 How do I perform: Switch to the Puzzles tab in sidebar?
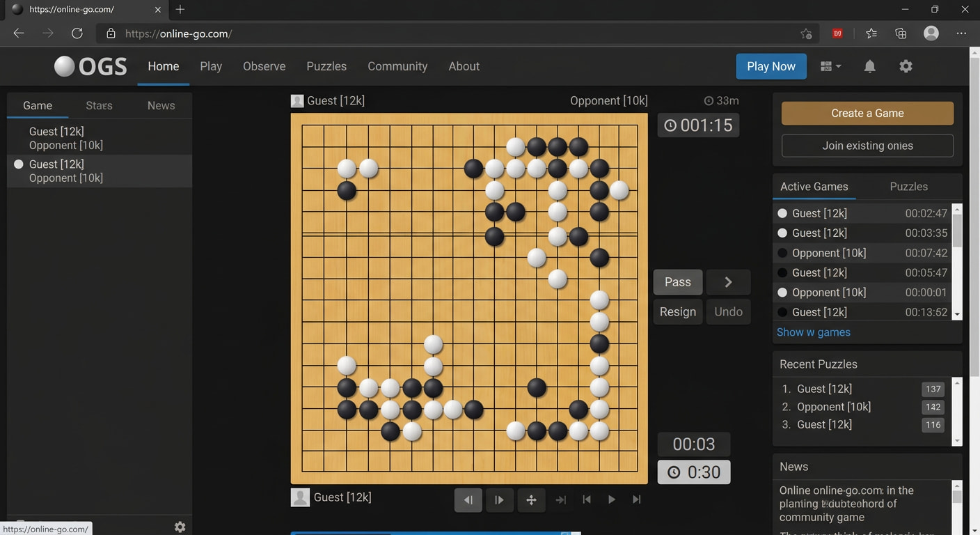pos(908,187)
